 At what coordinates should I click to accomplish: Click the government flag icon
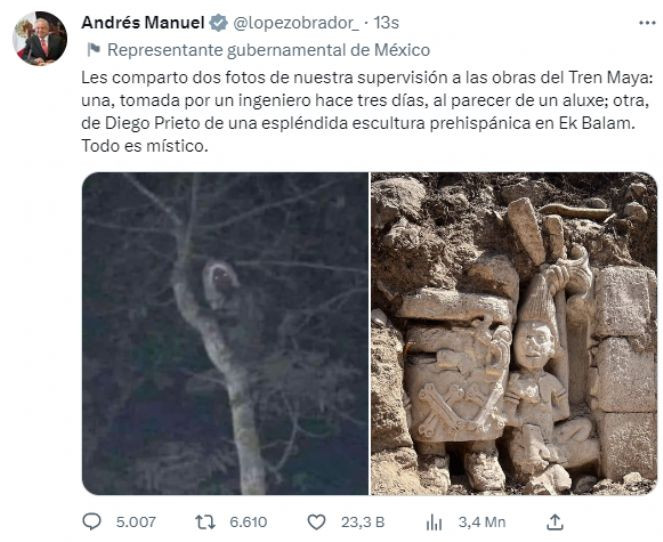[x=91, y=49]
